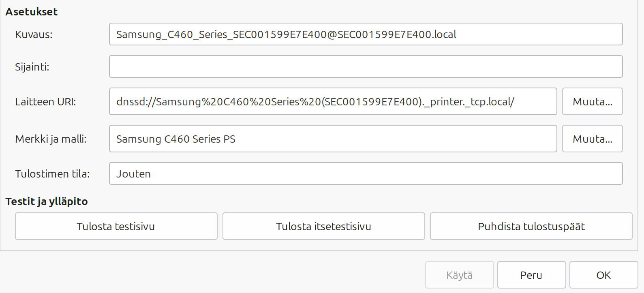Click the Sijainti: label

coord(32,67)
